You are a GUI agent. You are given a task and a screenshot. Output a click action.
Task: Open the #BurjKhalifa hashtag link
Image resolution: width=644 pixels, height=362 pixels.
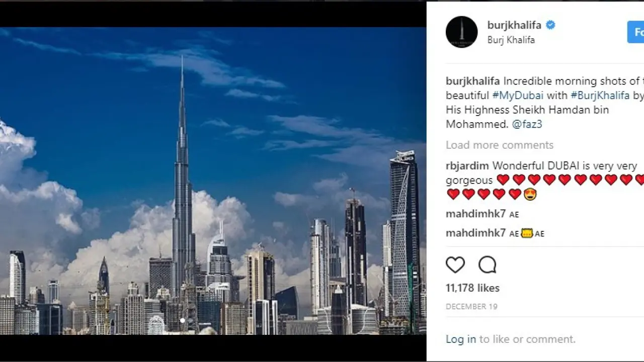pyautogui.click(x=600, y=95)
